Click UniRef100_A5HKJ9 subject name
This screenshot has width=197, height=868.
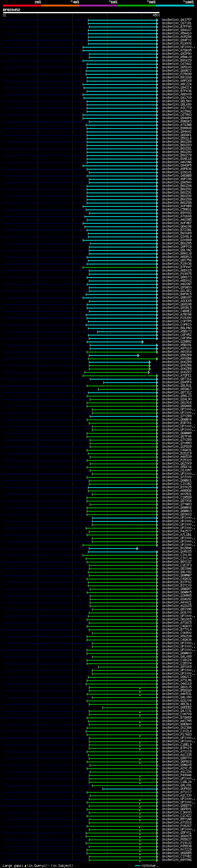(177, 57)
